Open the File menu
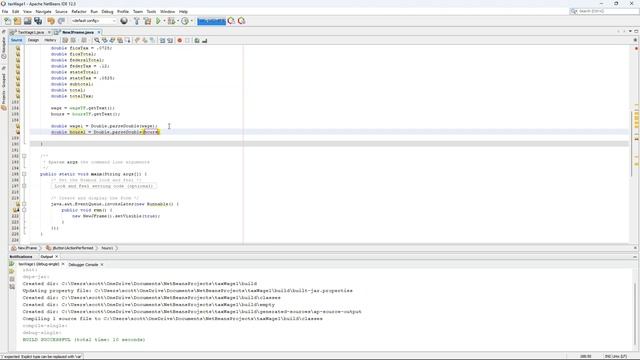Viewport: 640px width, 360px height. 5,11
